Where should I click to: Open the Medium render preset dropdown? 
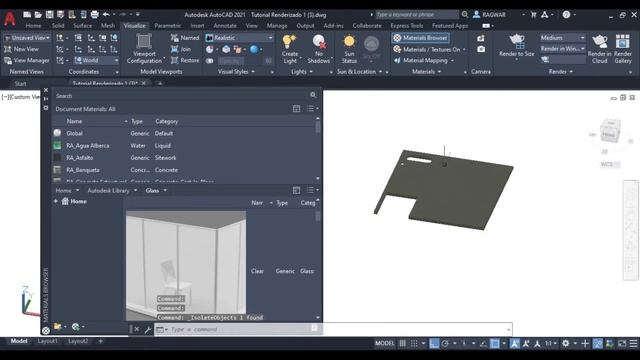[563, 38]
